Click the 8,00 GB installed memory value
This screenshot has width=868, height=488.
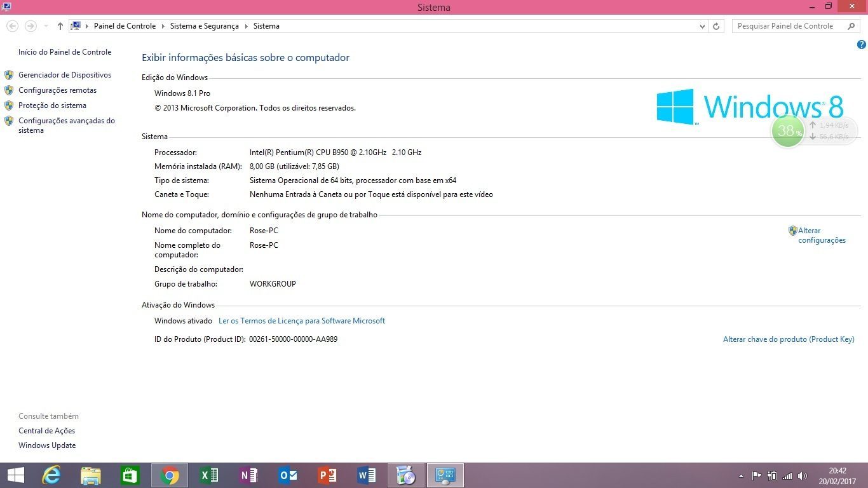294,166
